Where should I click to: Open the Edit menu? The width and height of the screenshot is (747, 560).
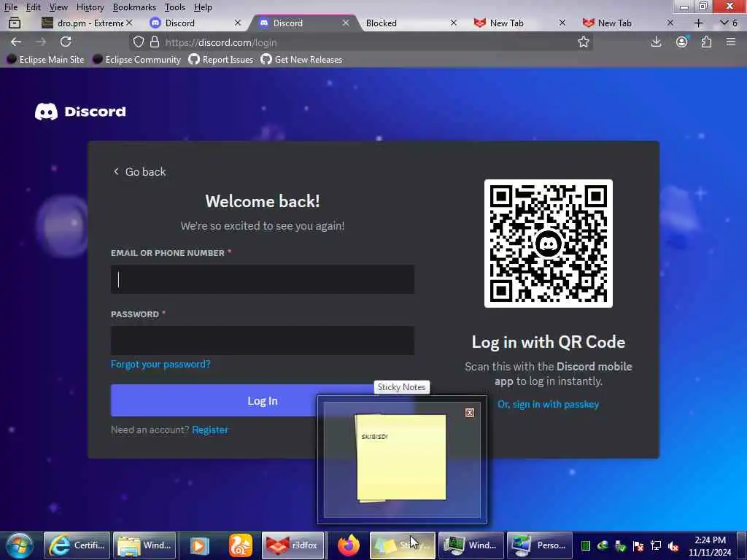pos(33,7)
